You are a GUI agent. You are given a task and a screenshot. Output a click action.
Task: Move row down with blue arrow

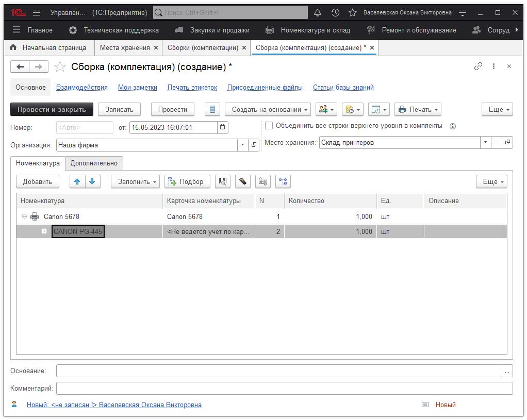(92, 181)
